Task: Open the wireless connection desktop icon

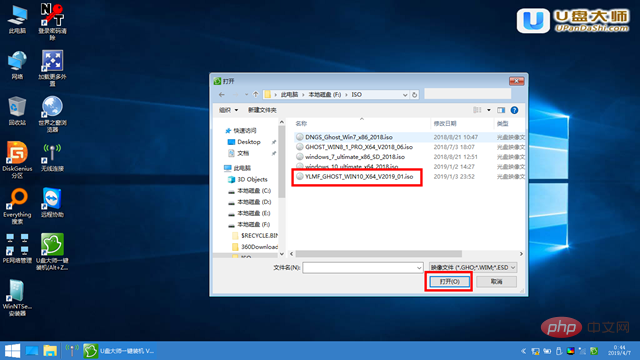Action: (x=52, y=157)
